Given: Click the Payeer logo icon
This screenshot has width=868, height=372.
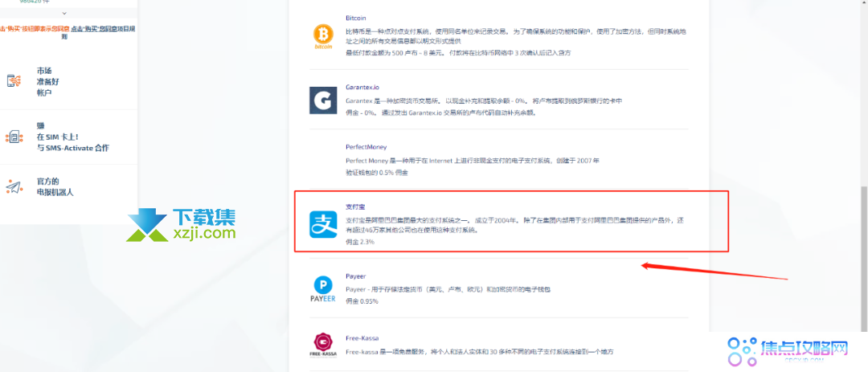Looking at the screenshot, I should pyautogui.click(x=323, y=289).
